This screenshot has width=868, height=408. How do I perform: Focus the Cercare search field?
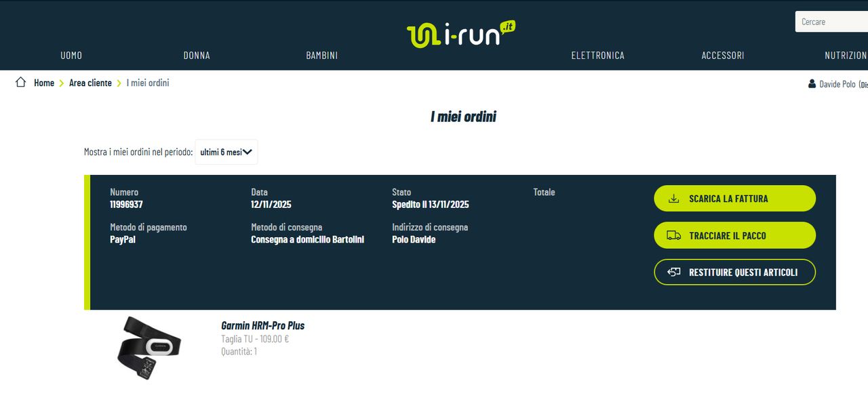click(x=831, y=22)
